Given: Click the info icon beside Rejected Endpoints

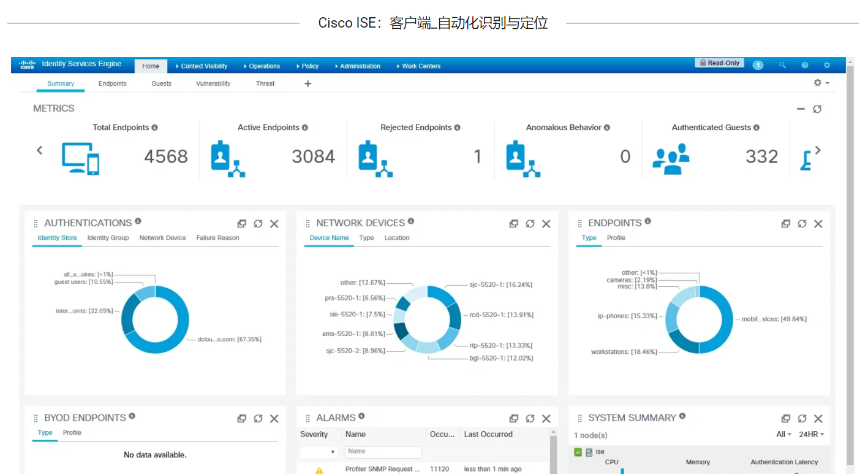Looking at the screenshot, I should pos(457,128).
